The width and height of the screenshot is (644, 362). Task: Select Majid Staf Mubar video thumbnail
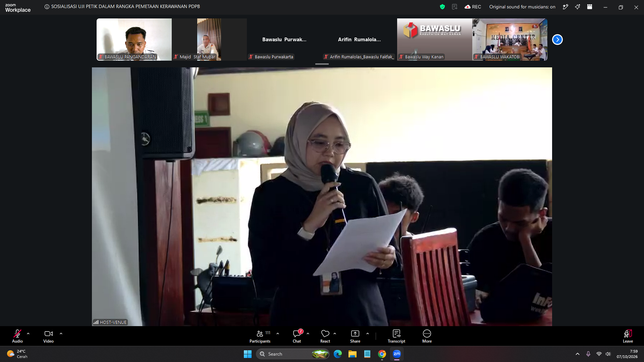coord(209,40)
